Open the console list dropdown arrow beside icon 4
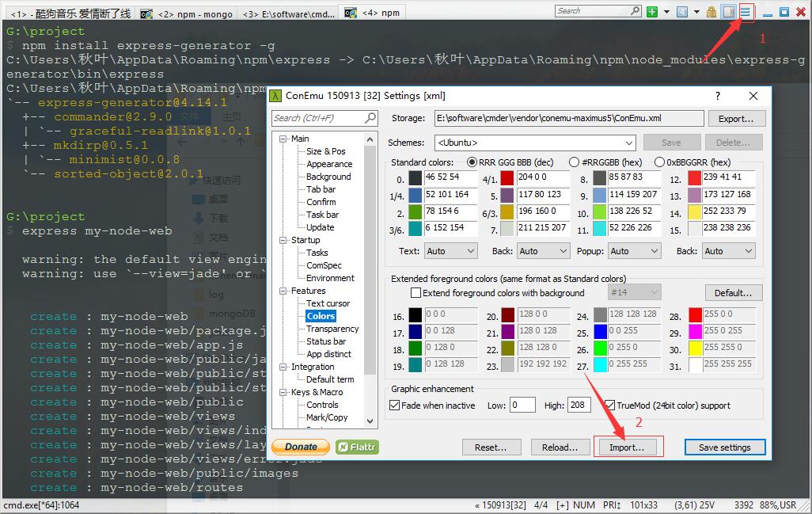This screenshot has height=514, width=812. [x=696, y=11]
